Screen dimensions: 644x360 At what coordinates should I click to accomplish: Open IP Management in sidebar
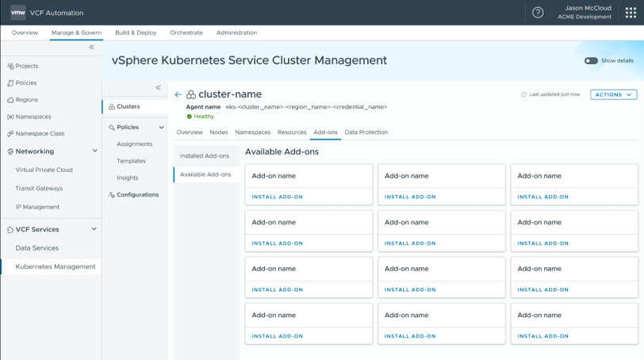click(x=37, y=207)
